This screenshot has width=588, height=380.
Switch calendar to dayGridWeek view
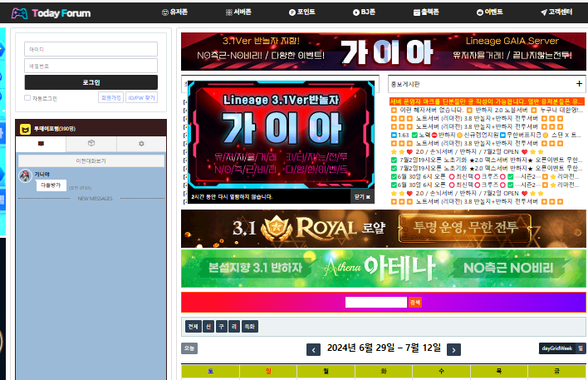click(556, 348)
